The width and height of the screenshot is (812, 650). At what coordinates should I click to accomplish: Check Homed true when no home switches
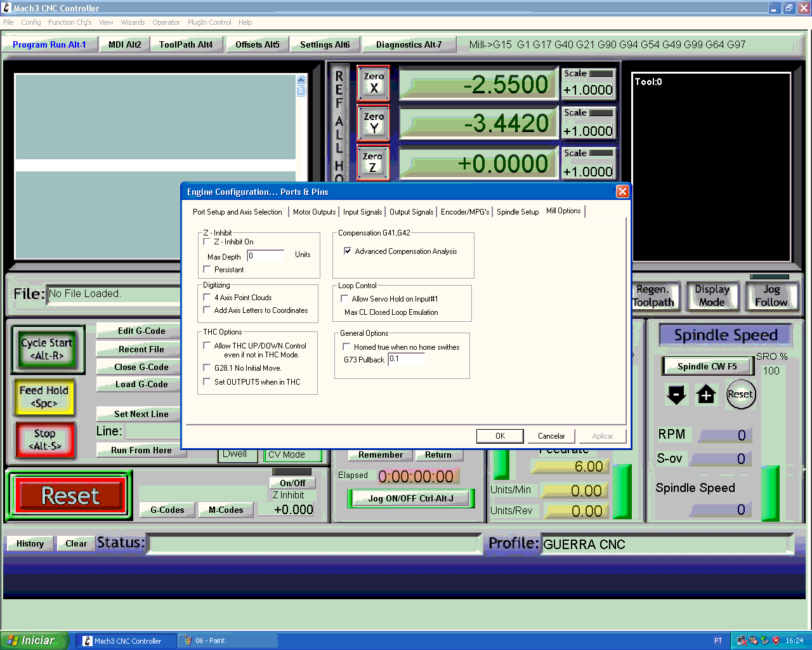click(x=346, y=347)
